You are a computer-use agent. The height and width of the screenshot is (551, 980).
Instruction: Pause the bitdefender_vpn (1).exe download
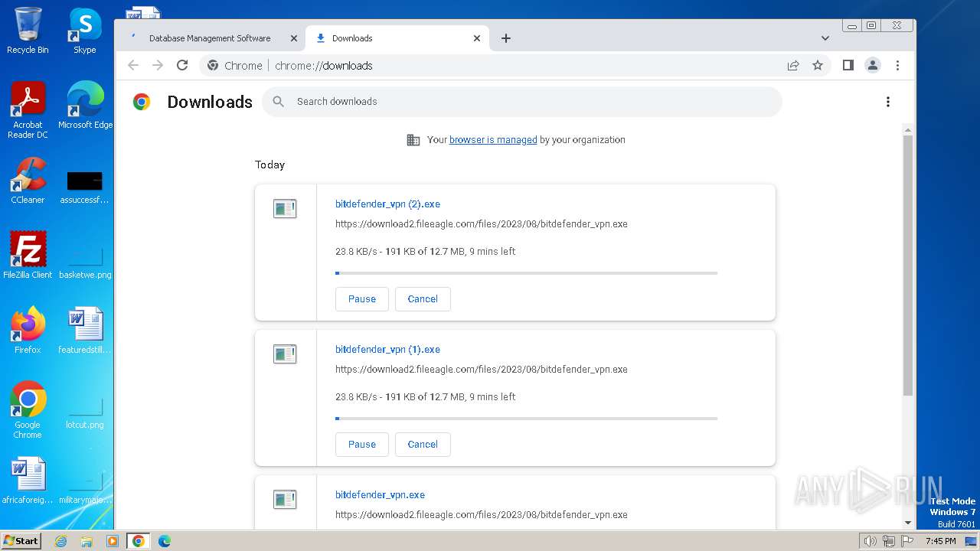(x=362, y=445)
